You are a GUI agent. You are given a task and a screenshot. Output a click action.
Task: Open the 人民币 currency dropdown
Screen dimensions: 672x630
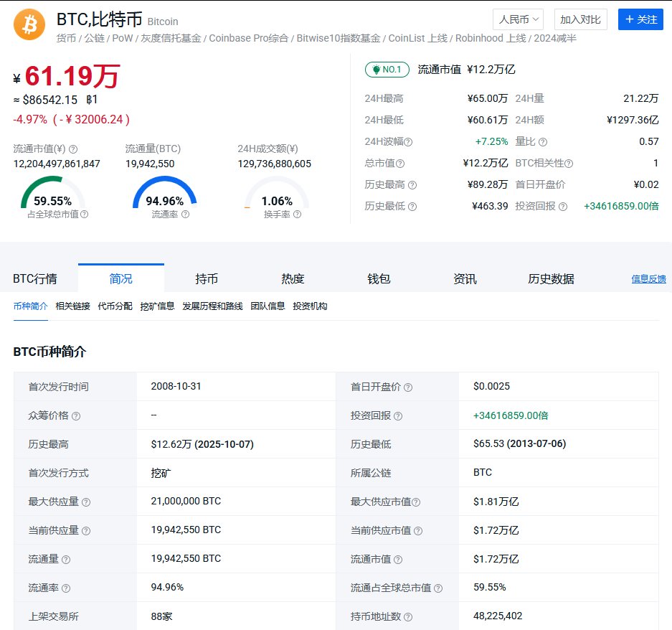tap(518, 19)
